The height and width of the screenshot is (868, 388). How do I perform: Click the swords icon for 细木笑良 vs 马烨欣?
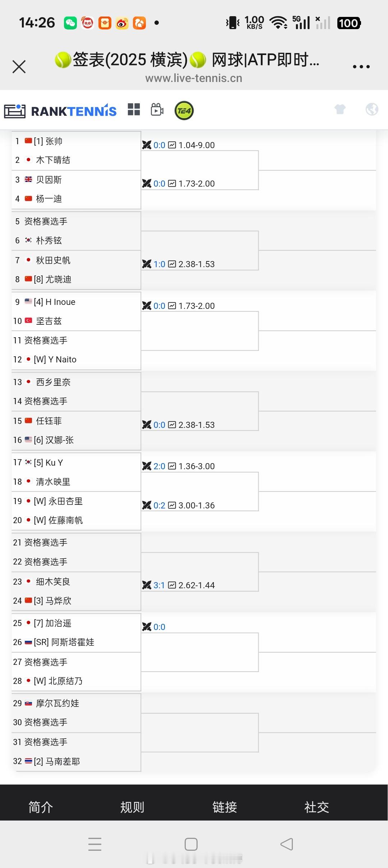[x=147, y=585]
